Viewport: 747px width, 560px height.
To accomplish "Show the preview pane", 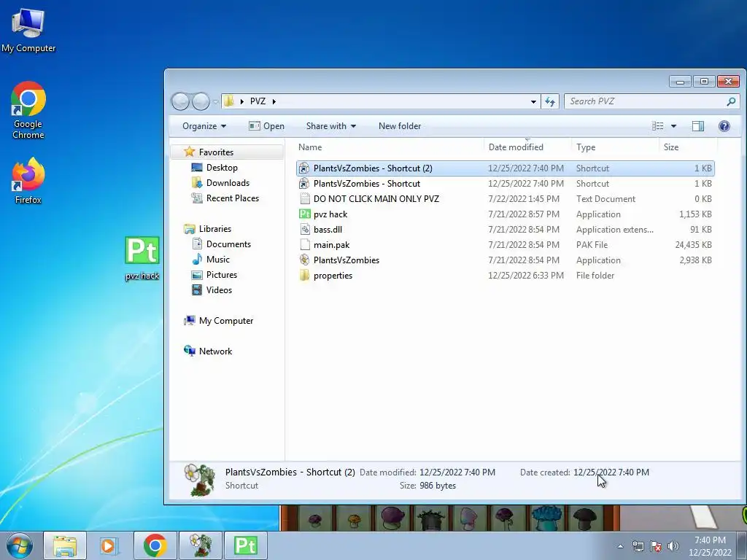I will 698,125.
